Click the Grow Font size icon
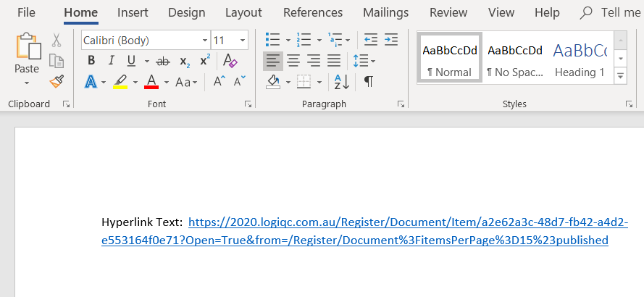The width and height of the screenshot is (644, 297). tap(219, 82)
